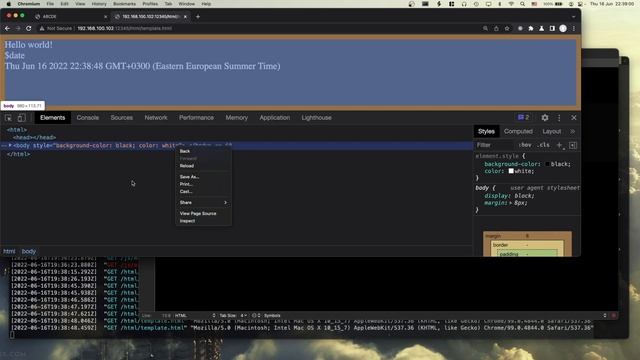Viewport: 640px width, 360px height.
Task: Open the Application tab
Action: pyautogui.click(x=275, y=118)
